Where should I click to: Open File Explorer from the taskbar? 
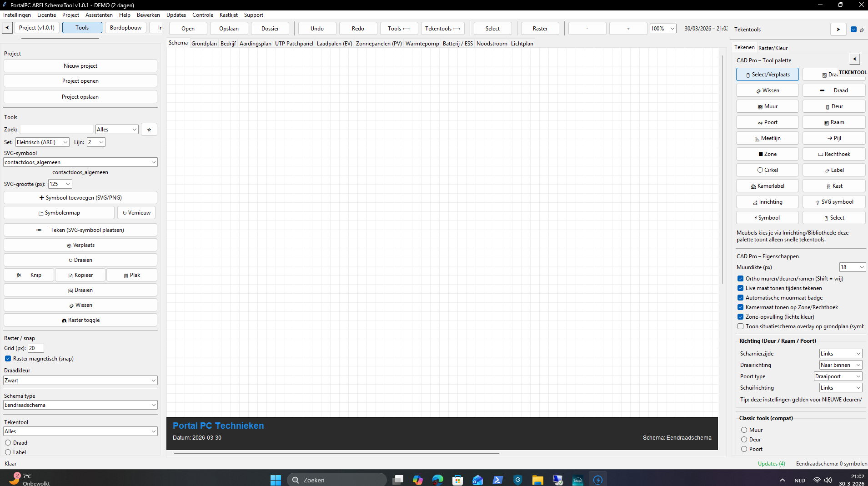(537, 480)
